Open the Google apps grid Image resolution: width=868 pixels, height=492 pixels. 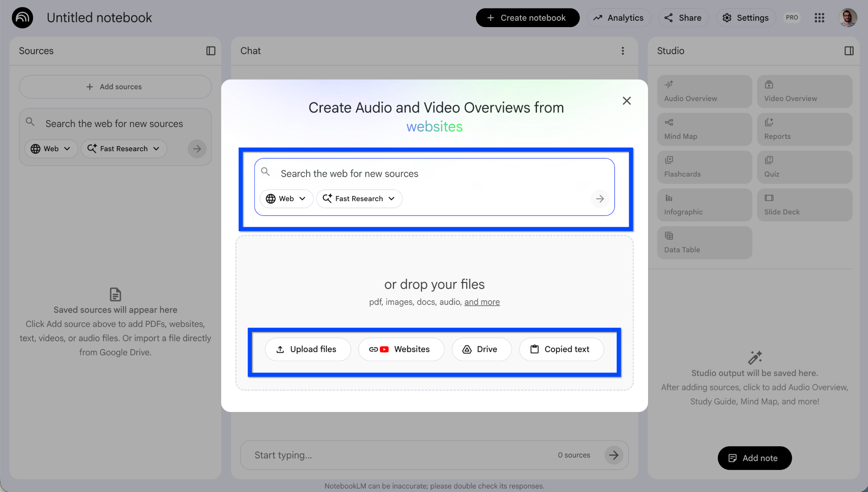[819, 17]
